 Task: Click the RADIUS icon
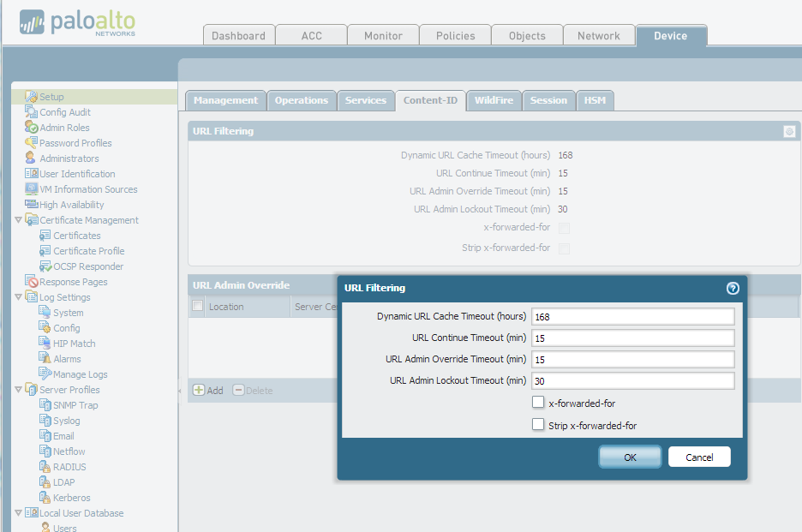[x=45, y=466]
